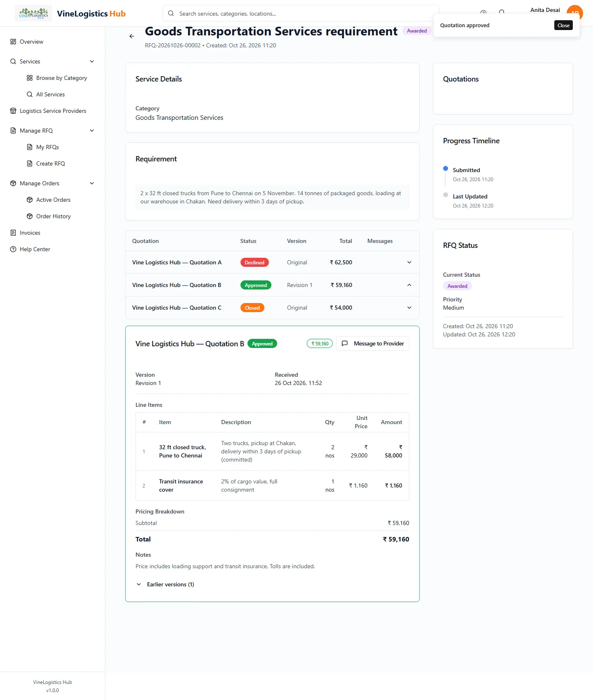Viewport: 593px width, 700px height.
Task: Click the Active Orders box icon
Action: [x=30, y=200]
